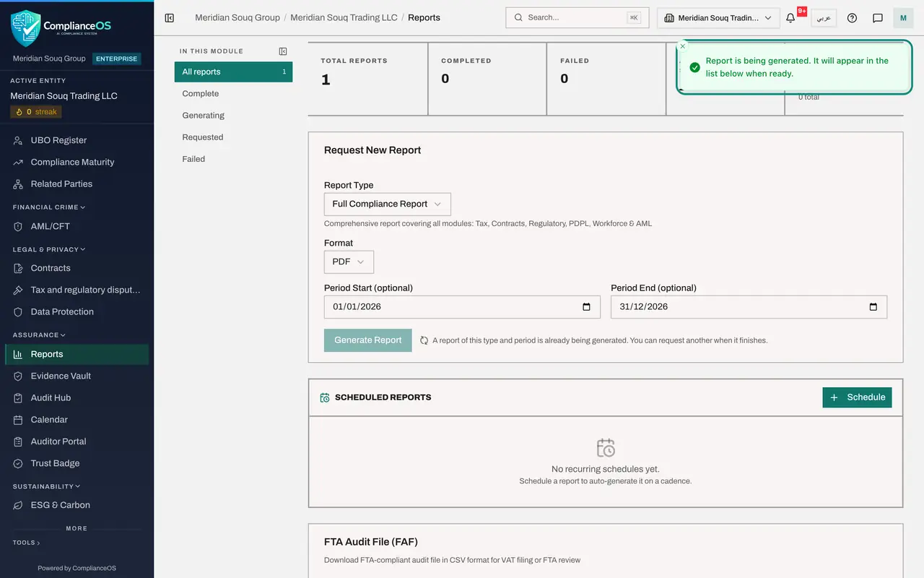Click the Period Start date field
This screenshot has width=924, height=578.
[462, 307]
